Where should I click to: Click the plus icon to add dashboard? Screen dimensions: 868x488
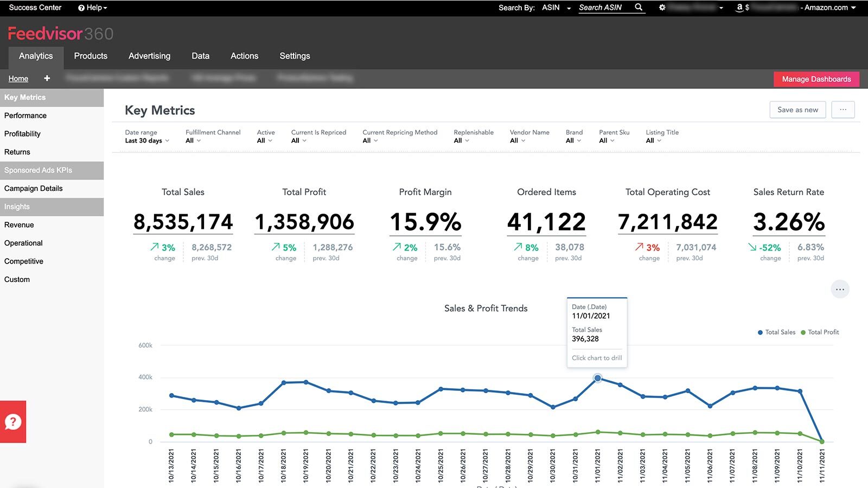(47, 79)
